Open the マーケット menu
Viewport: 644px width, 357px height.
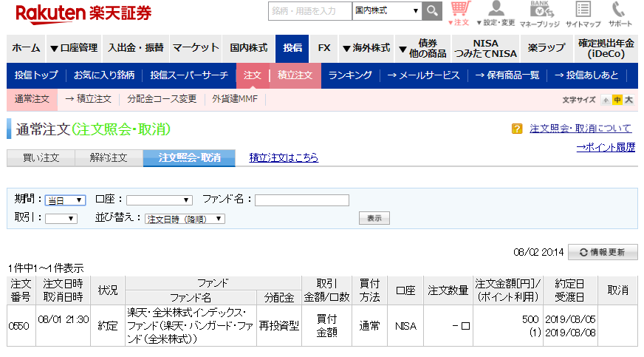tap(196, 48)
